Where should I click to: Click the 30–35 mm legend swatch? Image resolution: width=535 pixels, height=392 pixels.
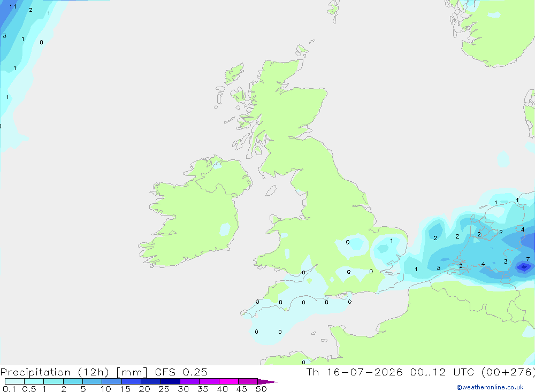189,381
